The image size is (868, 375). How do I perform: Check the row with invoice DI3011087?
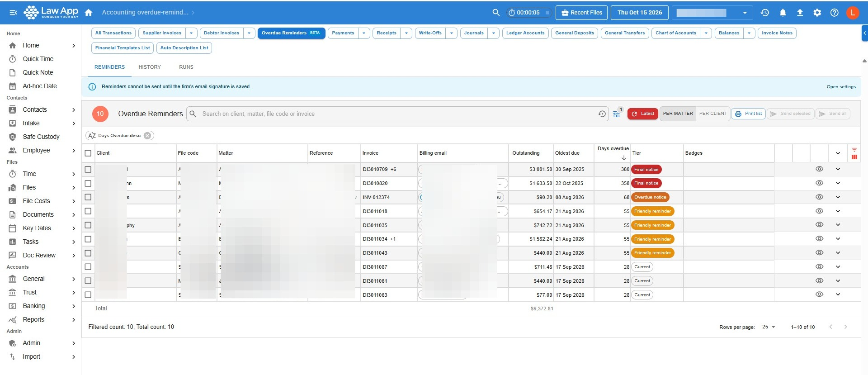click(x=88, y=267)
